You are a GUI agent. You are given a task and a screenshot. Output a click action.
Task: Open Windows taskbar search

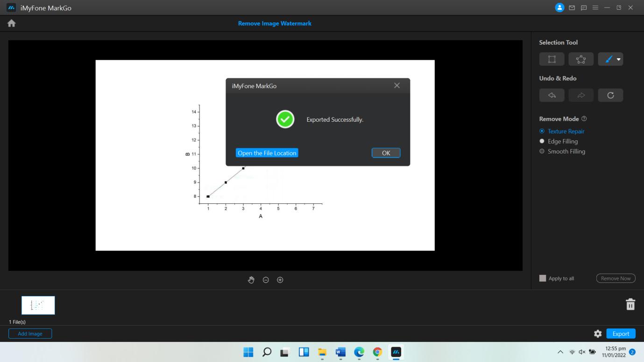point(267,352)
